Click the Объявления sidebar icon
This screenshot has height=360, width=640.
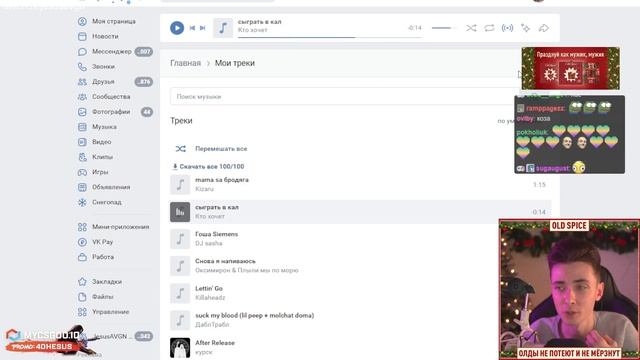click(x=82, y=187)
